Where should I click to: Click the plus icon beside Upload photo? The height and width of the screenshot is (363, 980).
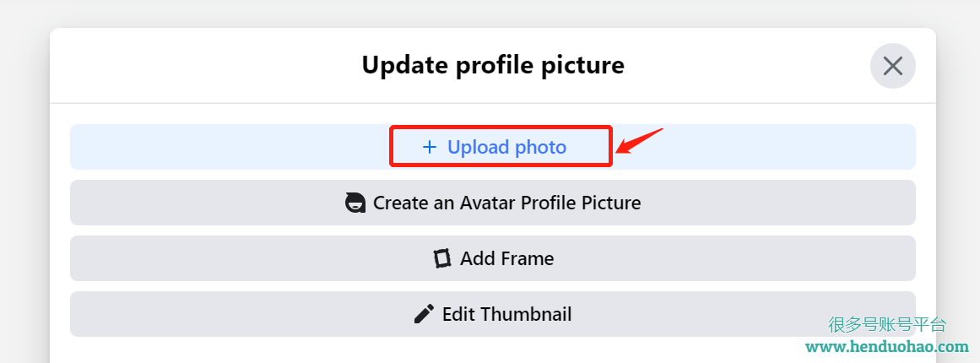430,147
